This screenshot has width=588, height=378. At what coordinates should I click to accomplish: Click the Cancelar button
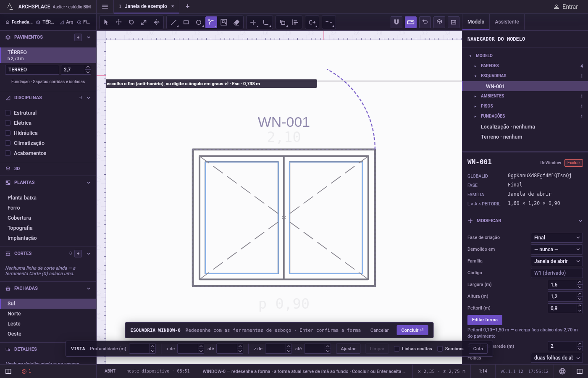pos(379,330)
